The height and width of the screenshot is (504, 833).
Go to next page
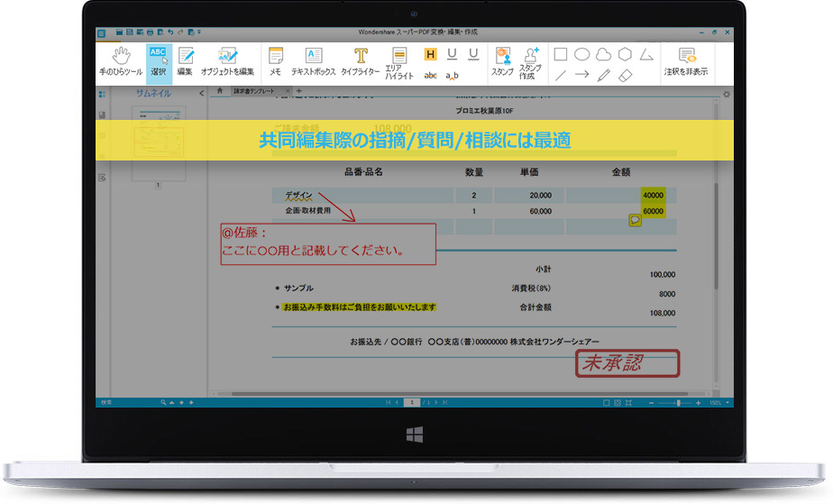[436, 402]
